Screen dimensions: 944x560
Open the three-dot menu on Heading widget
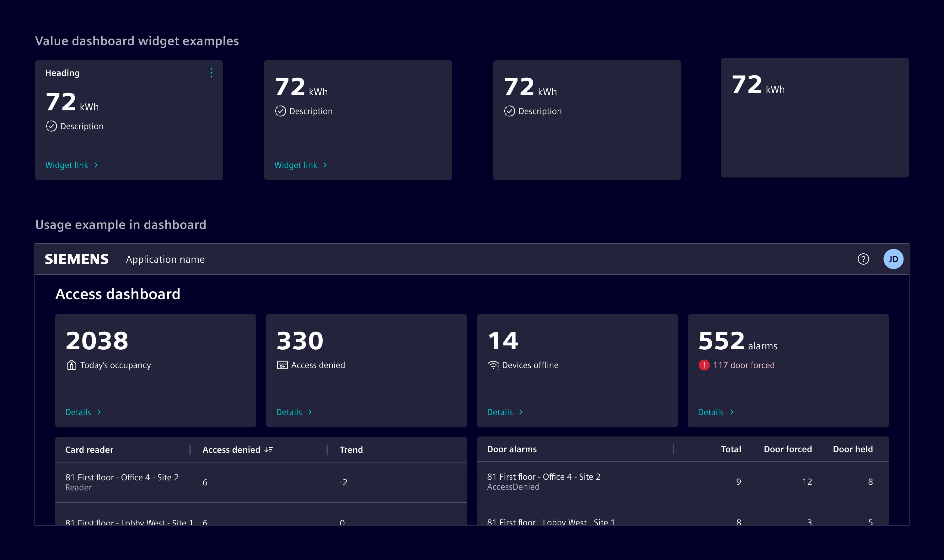212,73
